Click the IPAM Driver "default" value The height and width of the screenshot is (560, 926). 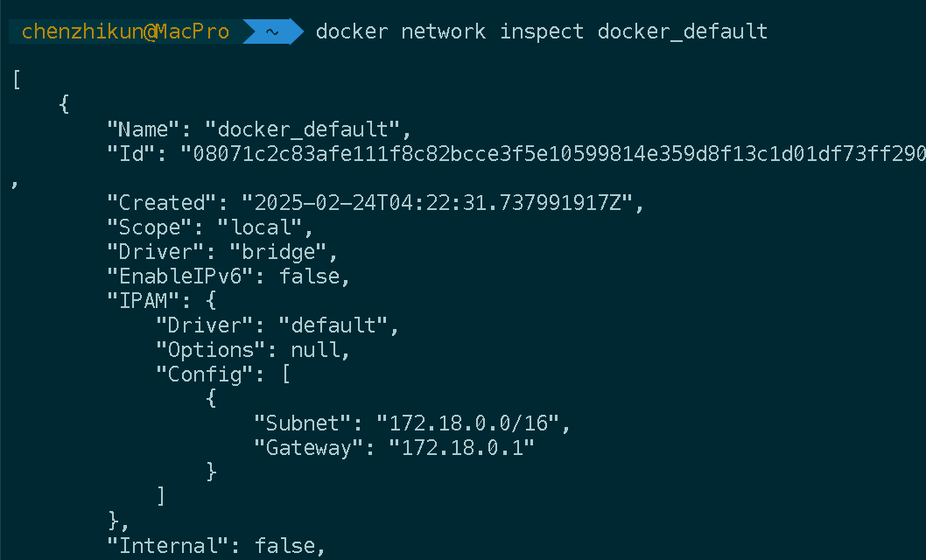tap(333, 325)
